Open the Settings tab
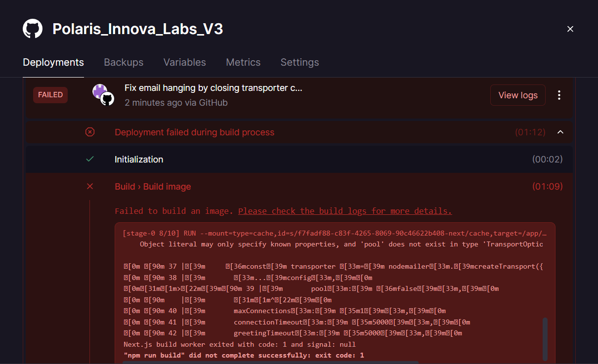Screen dimensions: 598x364 click(299, 62)
